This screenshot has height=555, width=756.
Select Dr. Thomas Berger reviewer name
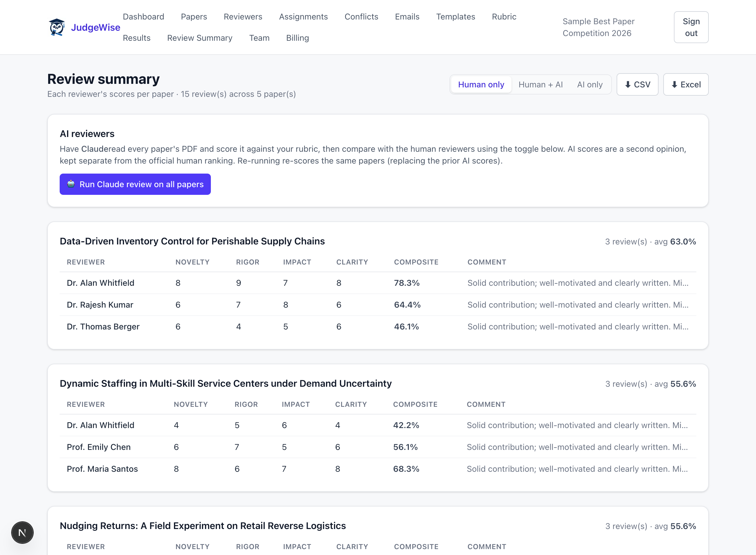(103, 327)
